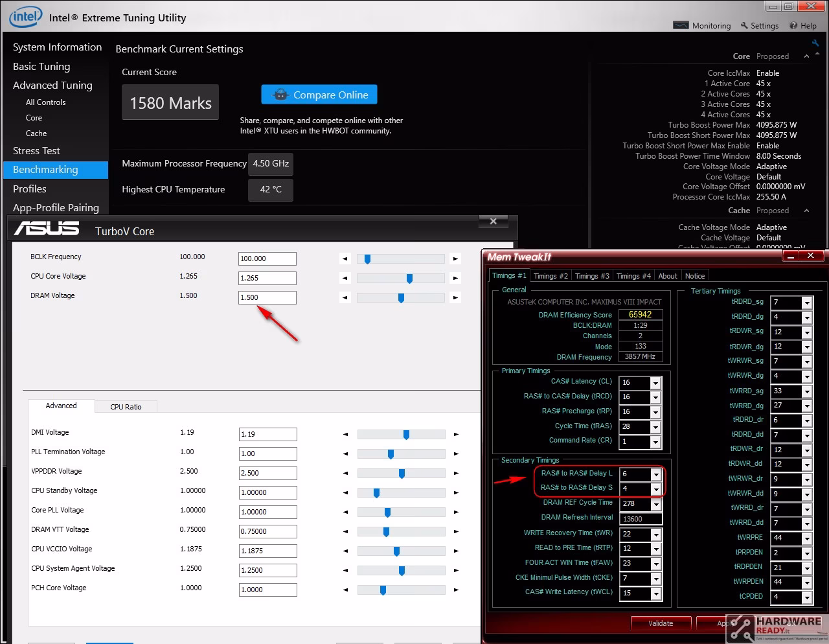
Task: Open CAS# Latency (CL) dropdown
Action: click(655, 383)
